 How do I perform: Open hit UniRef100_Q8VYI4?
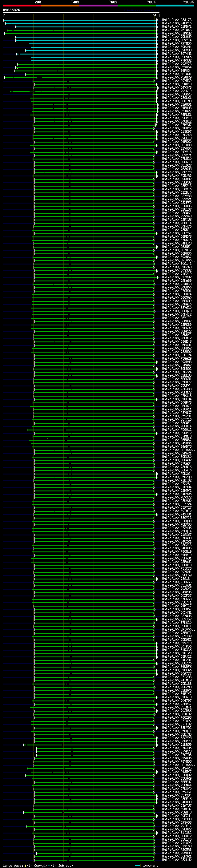(x=177, y=40)
